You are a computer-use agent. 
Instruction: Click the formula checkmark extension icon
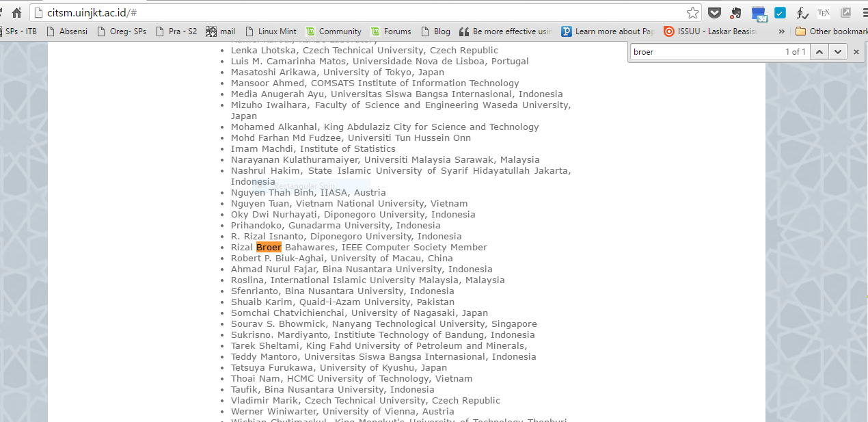tap(802, 12)
